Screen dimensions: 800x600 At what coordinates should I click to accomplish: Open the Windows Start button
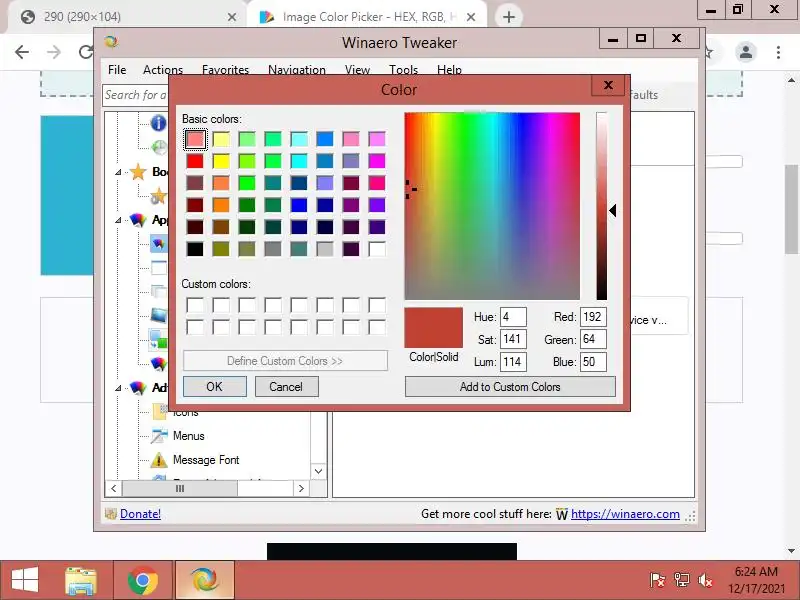(x=24, y=580)
